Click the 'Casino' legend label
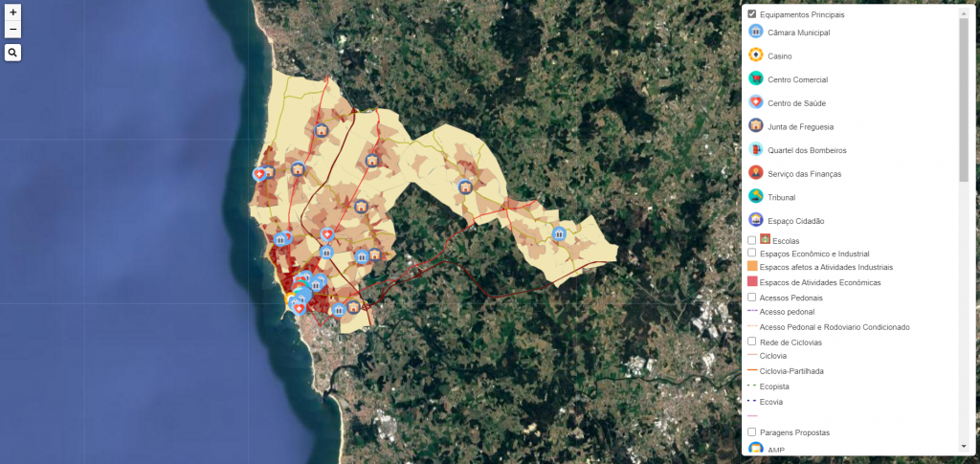The width and height of the screenshot is (980, 464). pos(779,56)
